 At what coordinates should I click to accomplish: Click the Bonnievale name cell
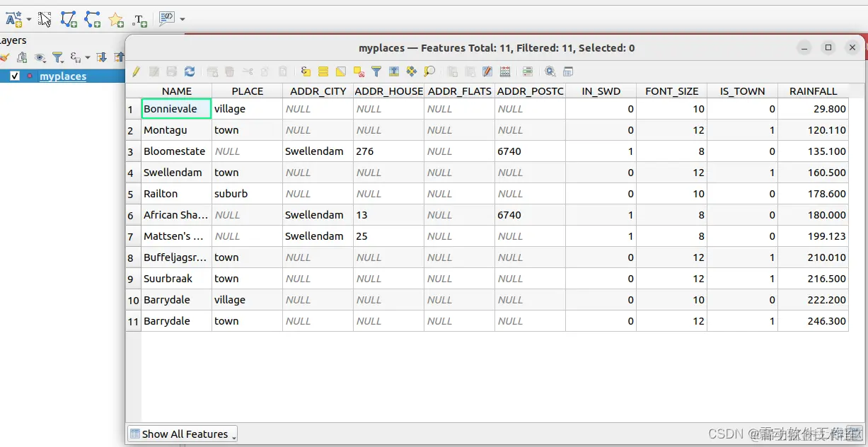(x=177, y=109)
